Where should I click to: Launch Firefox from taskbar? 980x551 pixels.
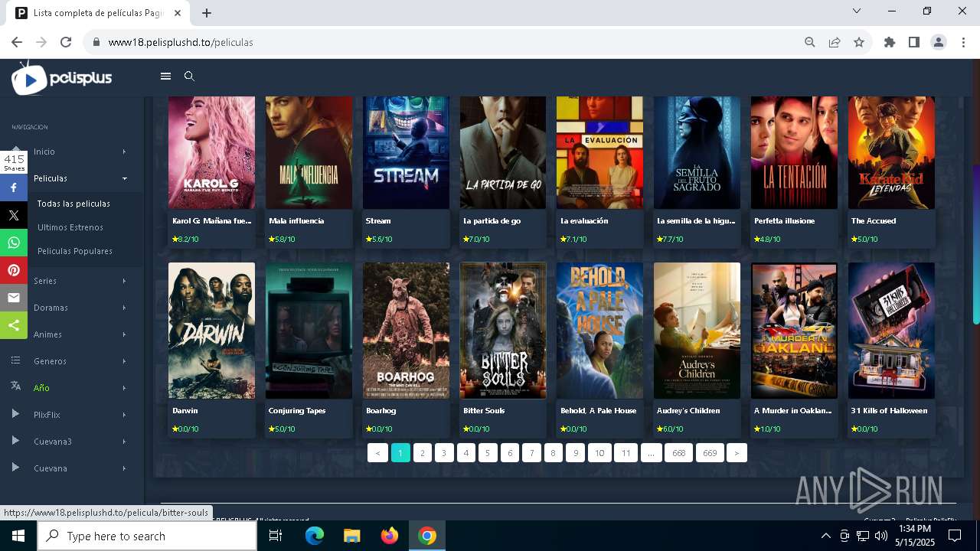click(390, 536)
